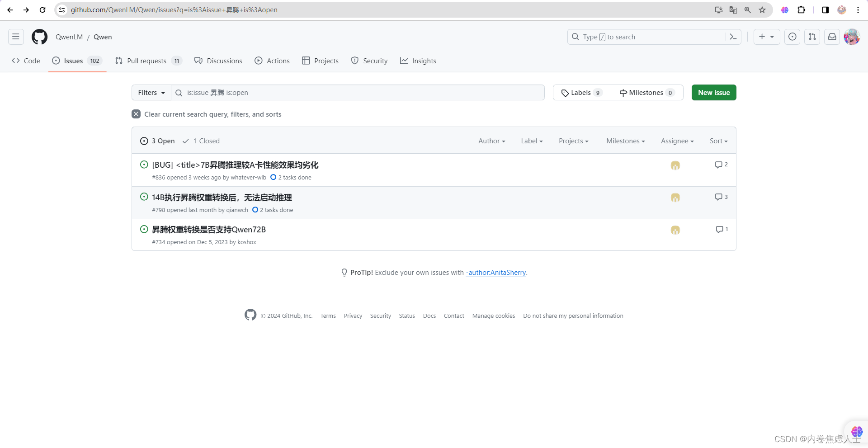Switch to the Code tab
Viewport: 868px width, 448px height.
coord(26,61)
